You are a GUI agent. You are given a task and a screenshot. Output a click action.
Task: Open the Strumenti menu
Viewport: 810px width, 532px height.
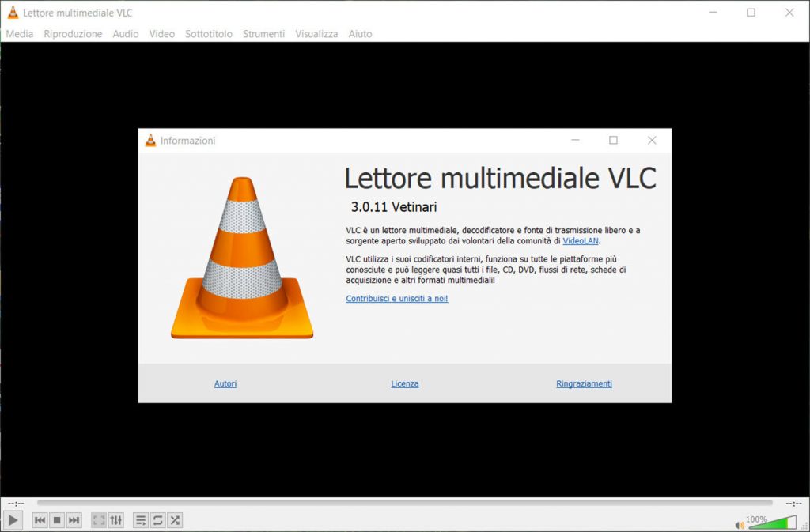[x=263, y=34]
